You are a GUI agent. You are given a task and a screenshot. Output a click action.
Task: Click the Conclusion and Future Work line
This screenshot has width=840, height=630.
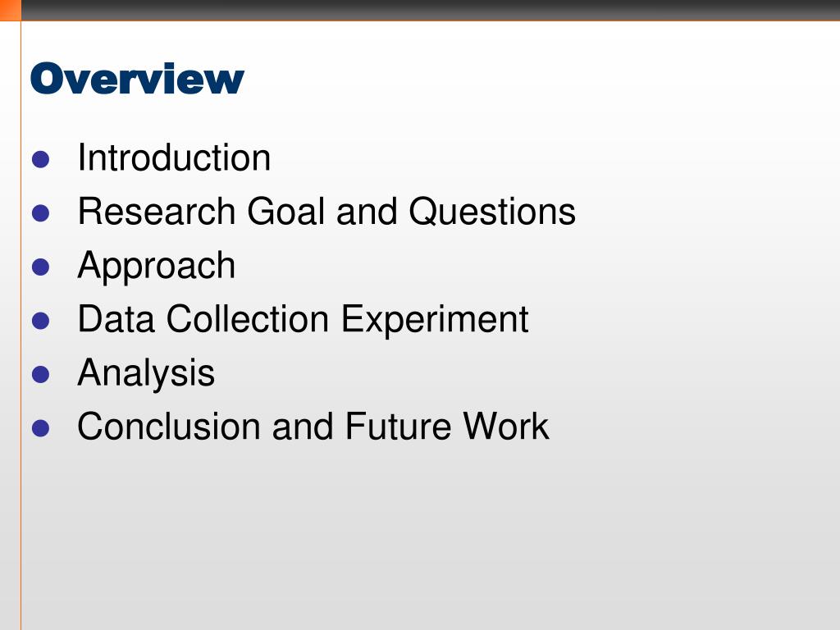313,427
